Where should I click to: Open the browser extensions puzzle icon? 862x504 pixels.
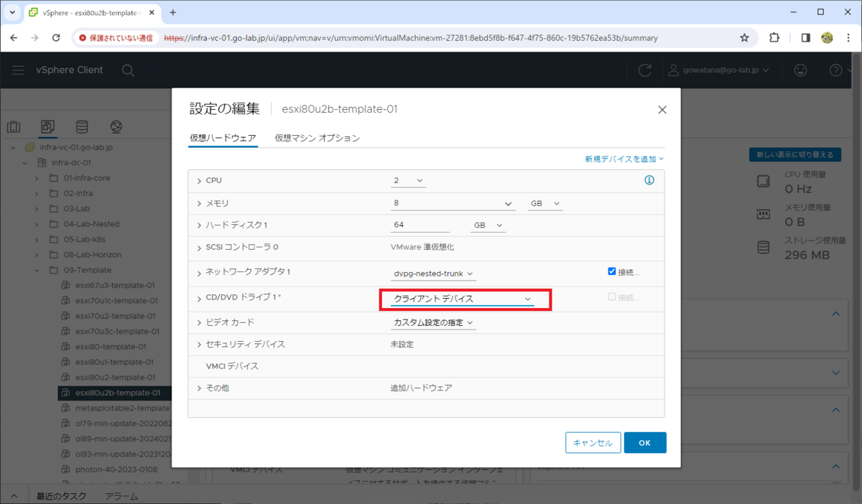coord(774,38)
